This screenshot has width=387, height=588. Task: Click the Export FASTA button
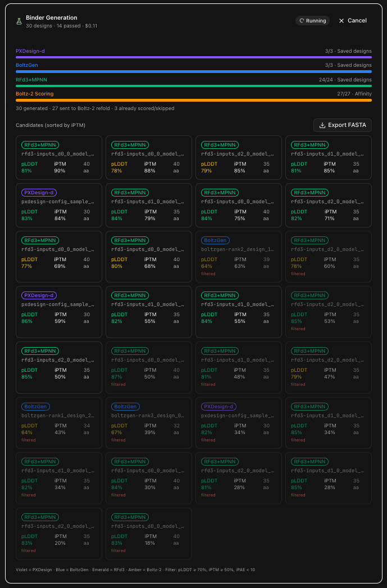[343, 125]
